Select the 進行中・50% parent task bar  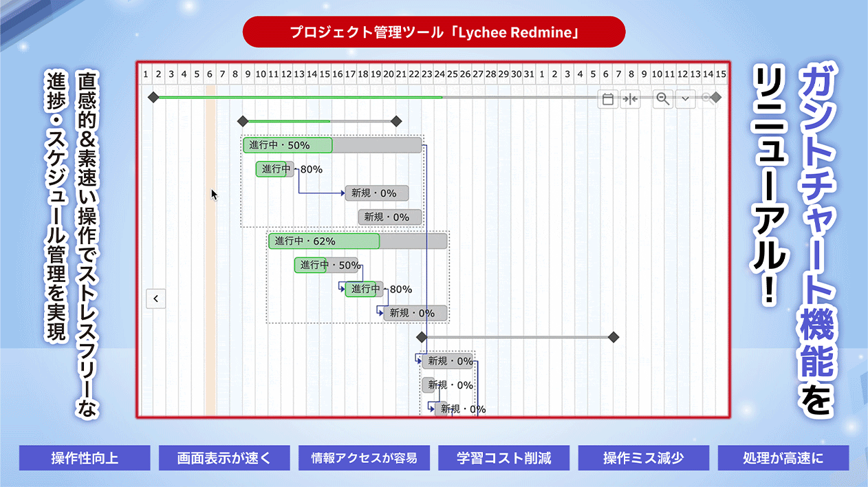[x=332, y=145]
